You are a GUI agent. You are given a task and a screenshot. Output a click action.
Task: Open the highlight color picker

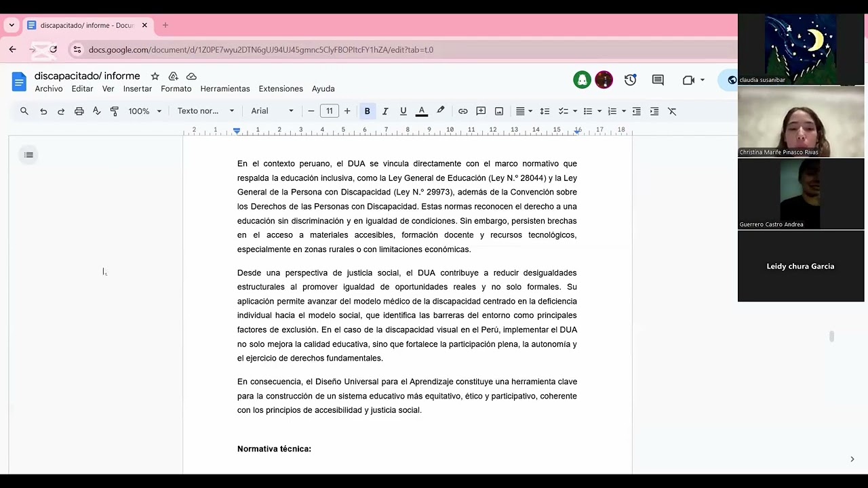[x=441, y=111]
